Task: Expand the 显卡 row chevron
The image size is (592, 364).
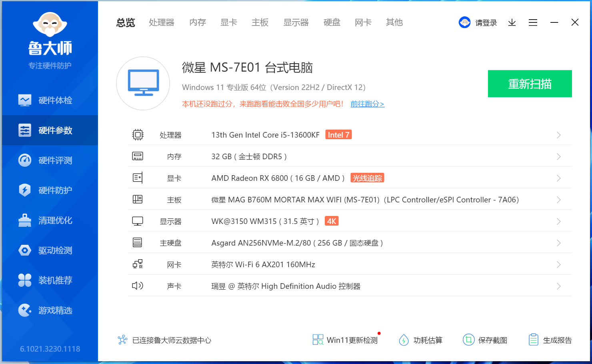Action: click(x=559, y=178)
